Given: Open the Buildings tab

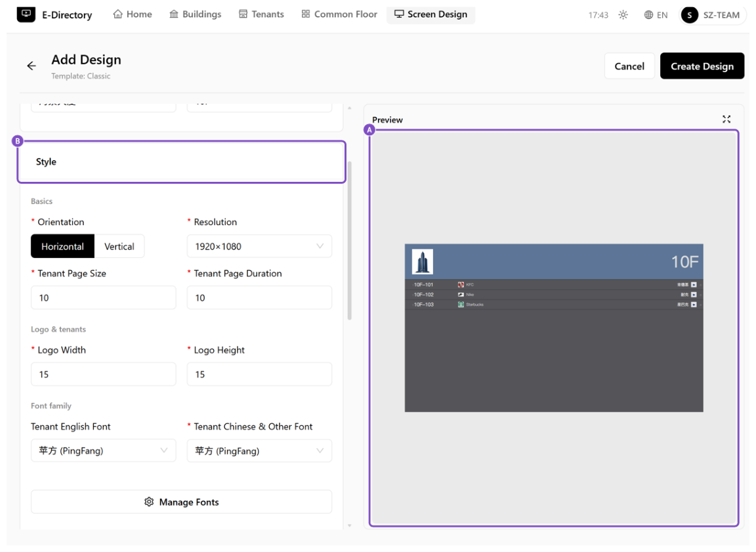Looking at the screenshot, I should tap(196, 14).
